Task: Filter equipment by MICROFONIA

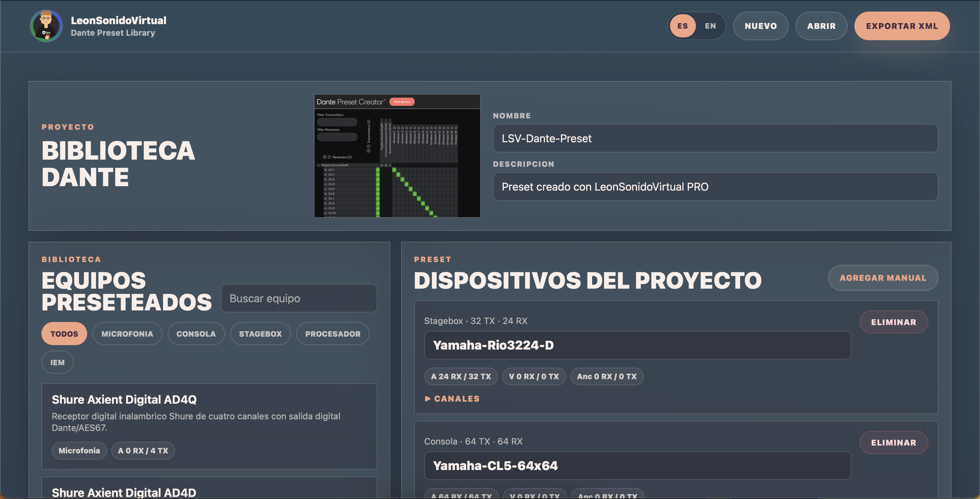Action: [x=127, y=334]
